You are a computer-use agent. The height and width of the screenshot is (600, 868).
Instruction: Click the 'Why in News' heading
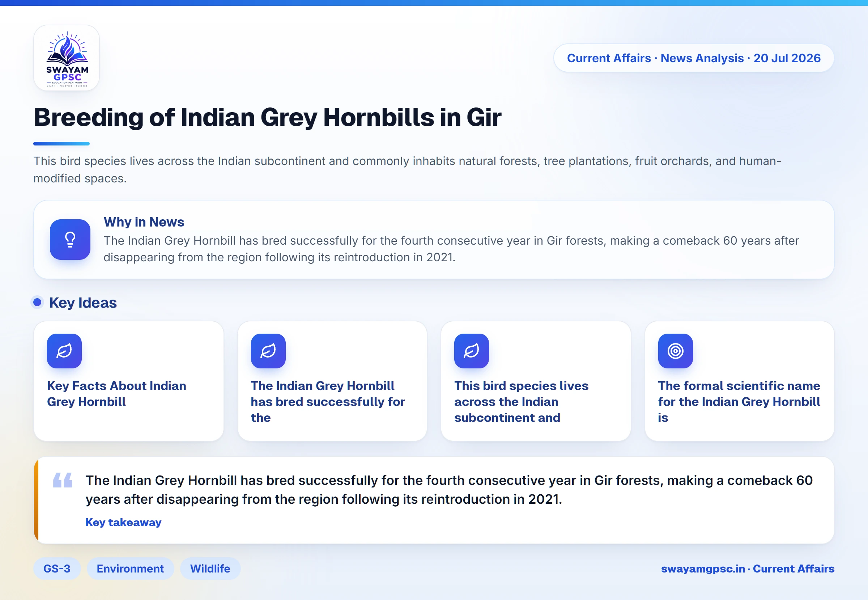coord(144,222)
